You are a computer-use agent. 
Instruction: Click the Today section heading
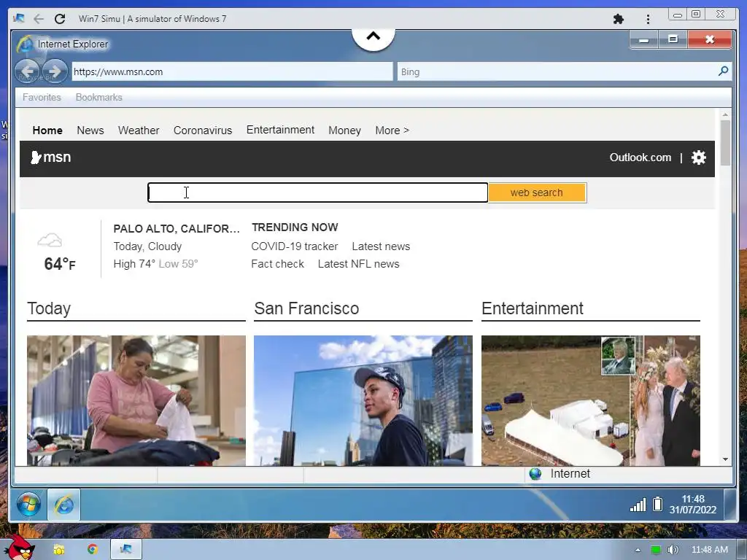pos(49,308)
